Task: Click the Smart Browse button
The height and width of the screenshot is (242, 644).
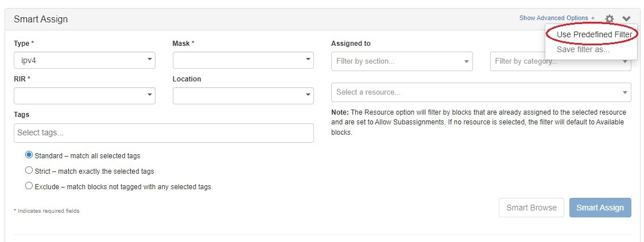Action: pos(531,208)
